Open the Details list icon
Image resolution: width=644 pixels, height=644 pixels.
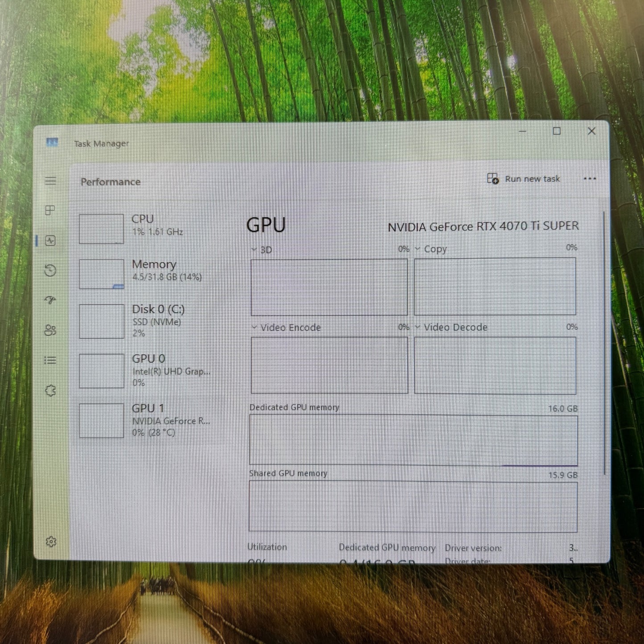click(x=50, y=360)
